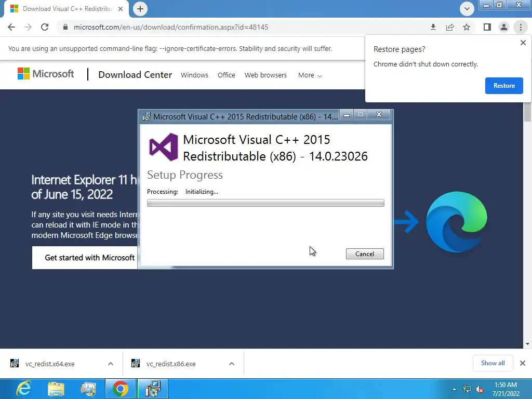Click the address bar URL
The width and height of the screenshot is (532, 399).
click(x=171, y=27)
